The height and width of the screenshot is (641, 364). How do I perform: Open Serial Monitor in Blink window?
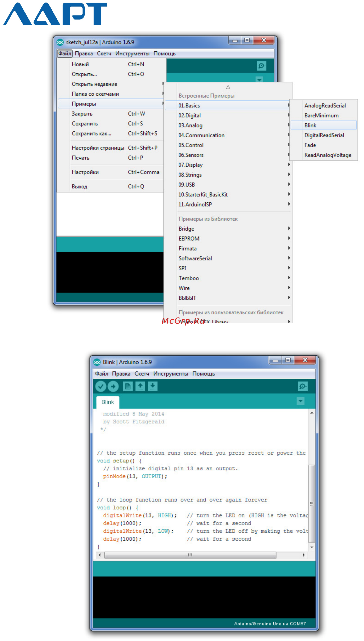coord(303,387)
